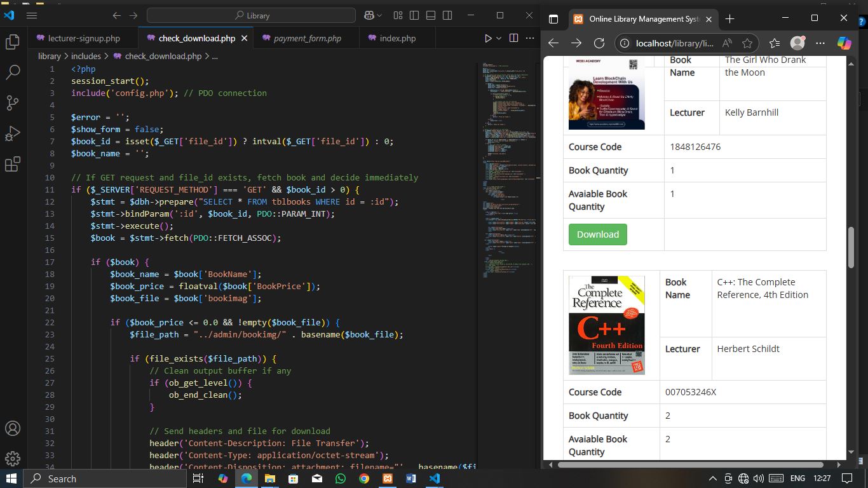Open File Explorer from the taskbar

pyautogui.click(x=269, y=478)
